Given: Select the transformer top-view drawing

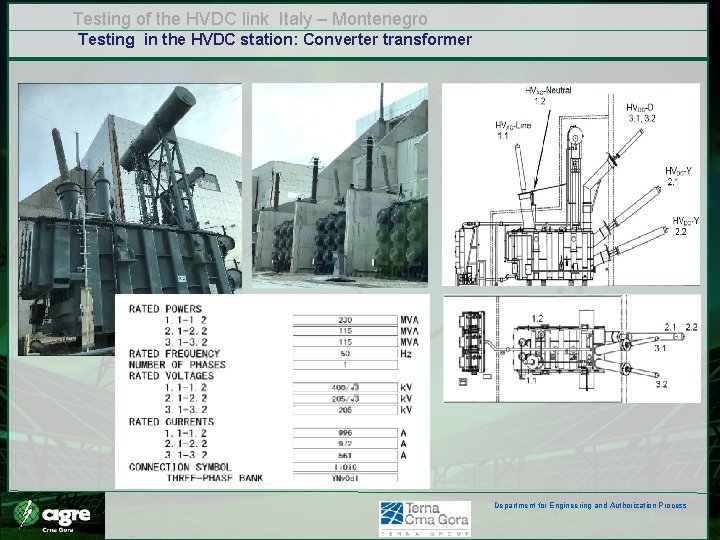Looking at the screenshot, I should point(572,349).
